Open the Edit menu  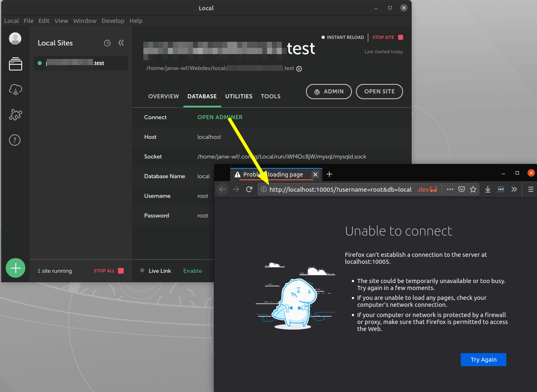coord(44,21)
